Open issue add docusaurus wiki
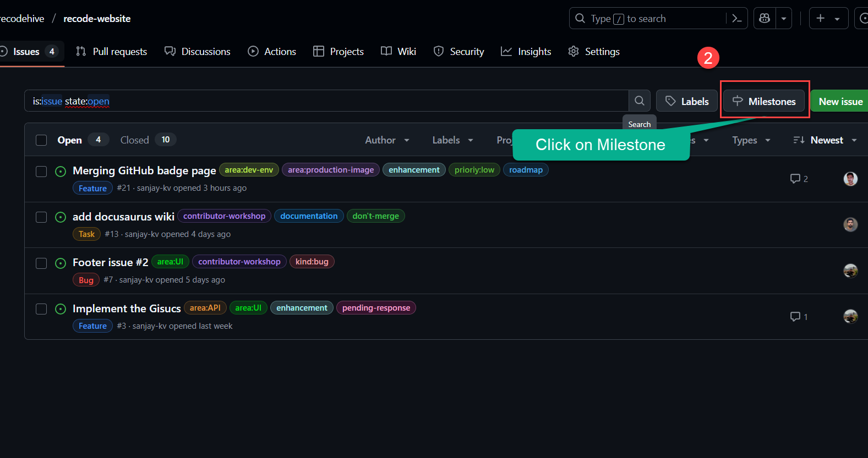 (123, 217)
